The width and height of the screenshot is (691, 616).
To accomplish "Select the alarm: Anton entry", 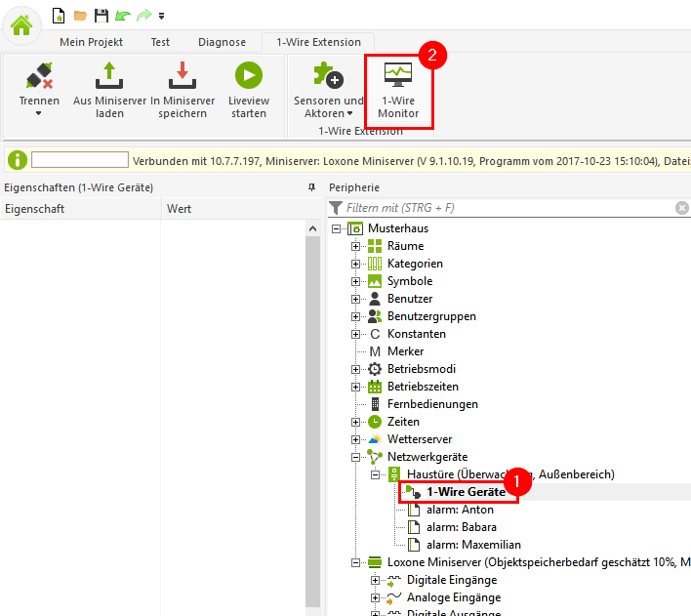I will (x=460, y=510).
